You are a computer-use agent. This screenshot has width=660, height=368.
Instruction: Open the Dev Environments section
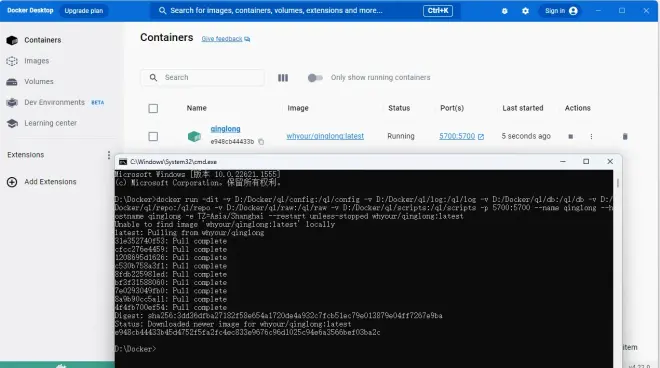pos(55,102)
